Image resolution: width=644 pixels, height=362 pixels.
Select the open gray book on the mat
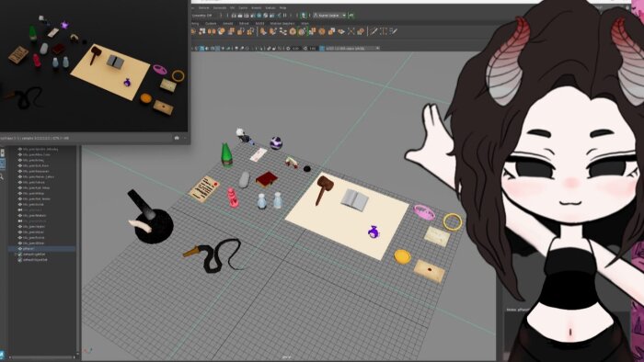[354, 199]
